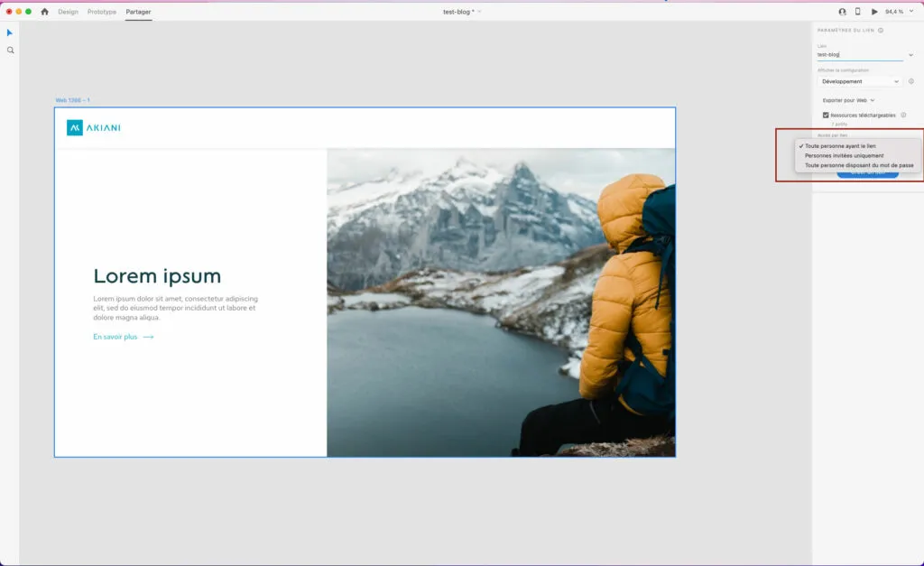Open mobile device preview icon
Viewport: 924px width, 566px height.
pyautogui.click(x=858, y=12)
